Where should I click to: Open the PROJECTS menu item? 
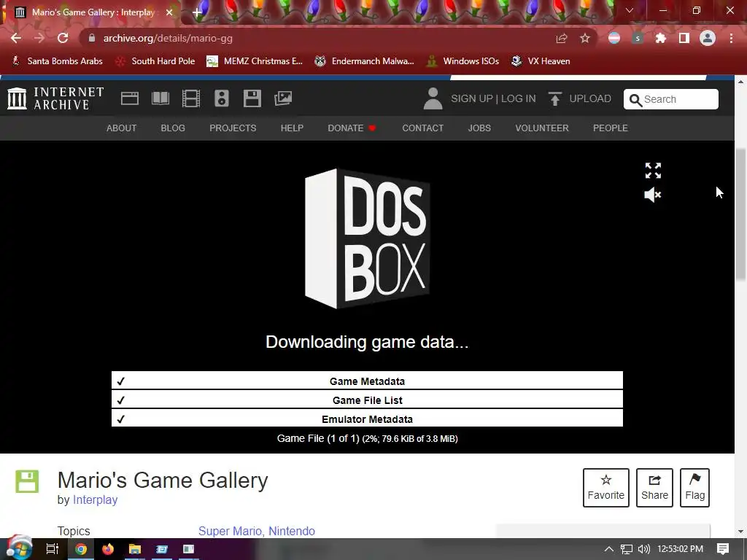(x=233, y=128)
